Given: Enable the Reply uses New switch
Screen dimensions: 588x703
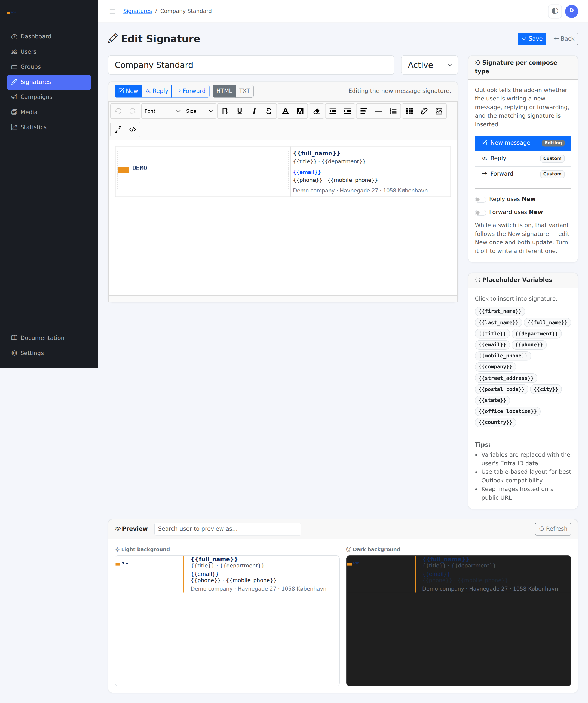Looking at the screenshot, I should (x=480, y=200).
